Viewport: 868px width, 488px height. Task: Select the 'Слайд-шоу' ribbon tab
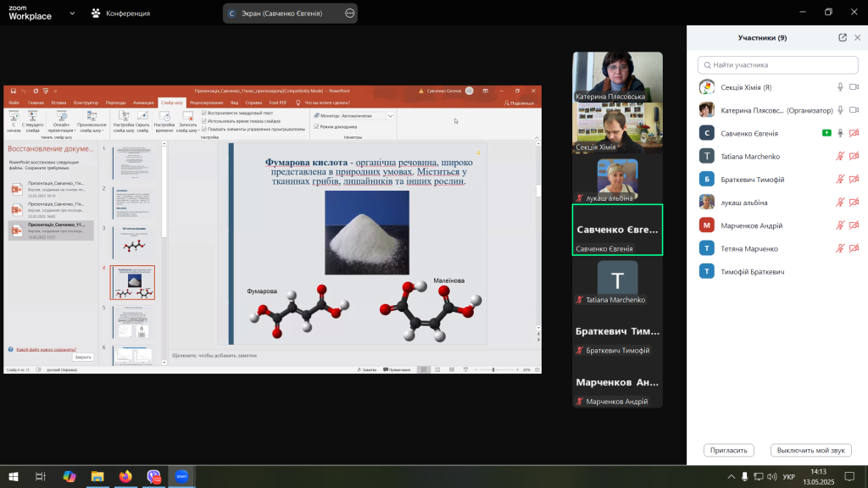point(171,102)
